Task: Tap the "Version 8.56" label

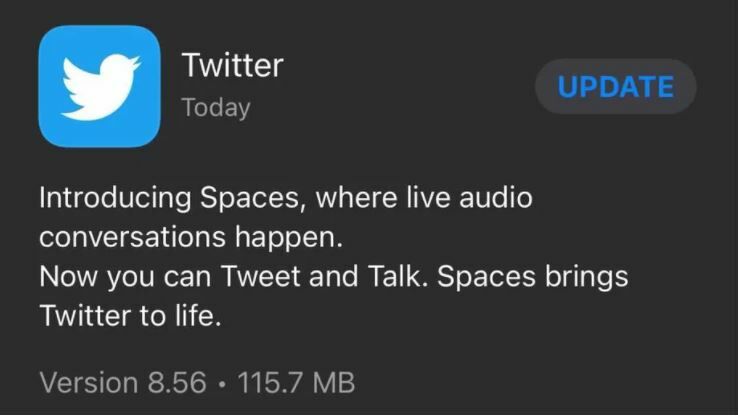Action: coord(123,381)
